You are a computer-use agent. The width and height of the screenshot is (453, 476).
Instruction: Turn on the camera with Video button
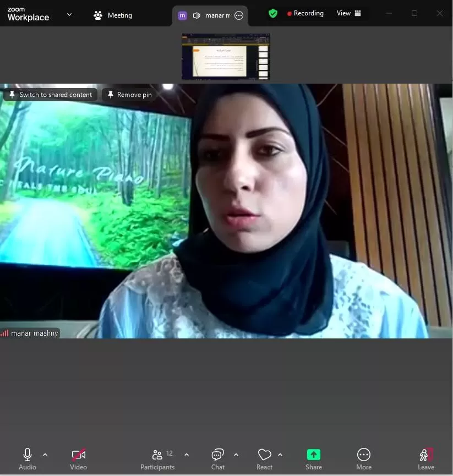pyautogui.click(x=79, y=459)
